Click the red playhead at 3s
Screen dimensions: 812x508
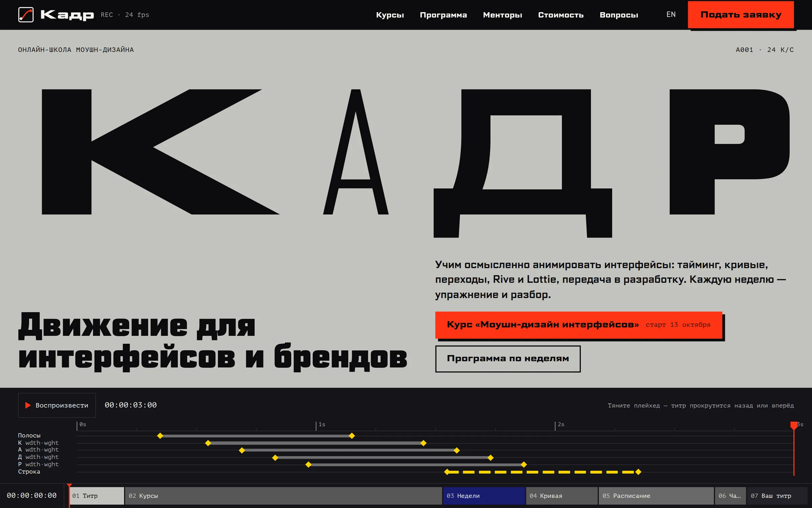click(794, 426)
